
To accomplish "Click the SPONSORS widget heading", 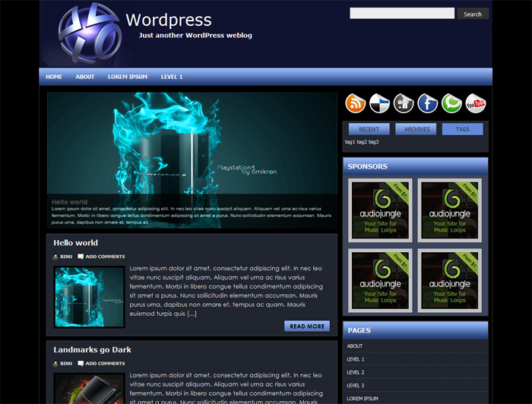I will coord(367,167).
